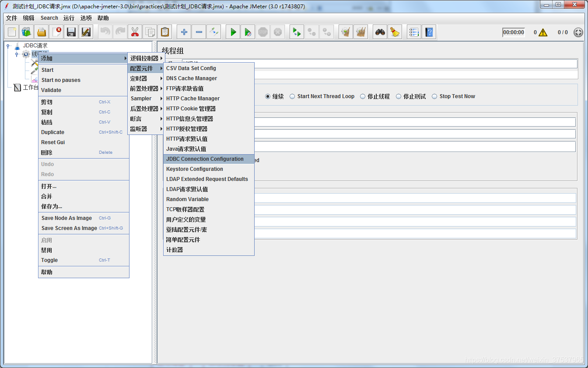Click Validate in the context menu
The width and height of the screenshot is (588, 368).
84,90
